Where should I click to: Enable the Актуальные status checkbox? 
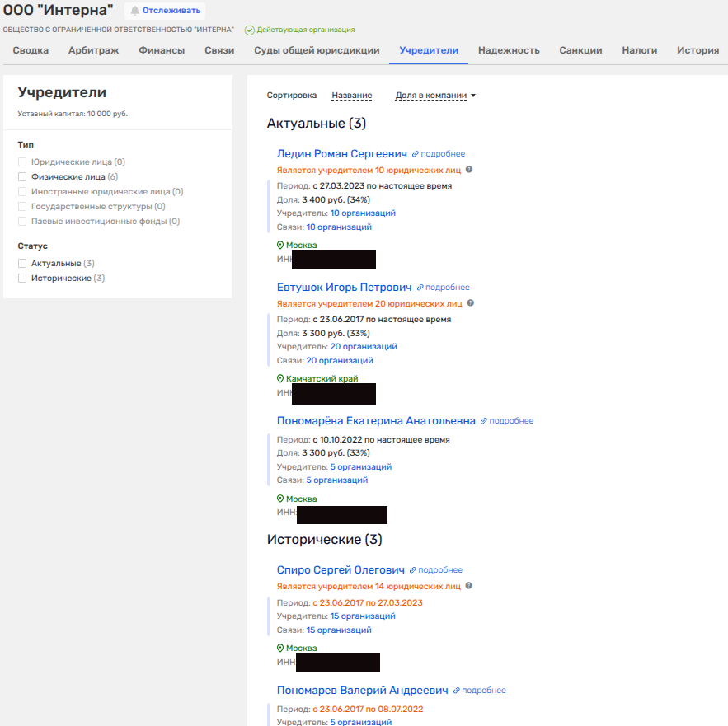(23, 264)
